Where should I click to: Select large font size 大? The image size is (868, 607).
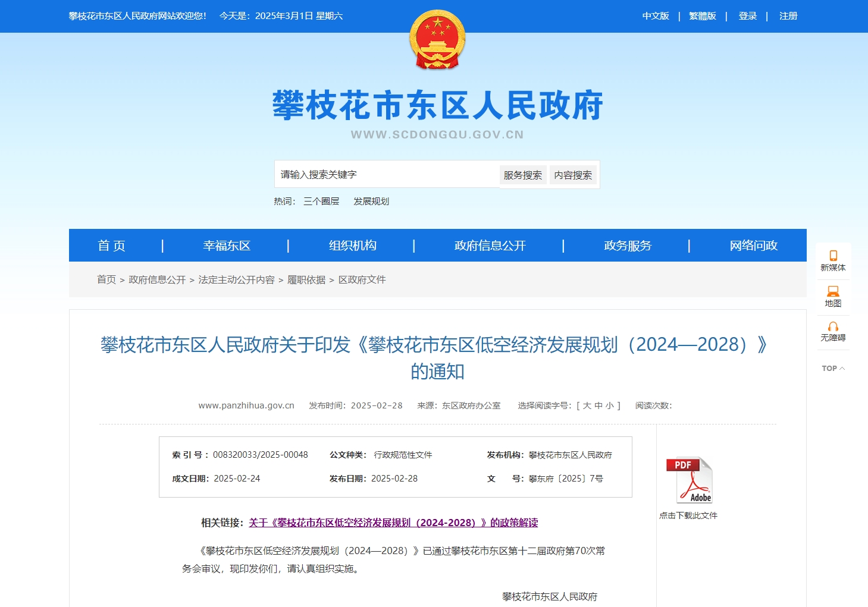pyautogui.click(x=587, y=405)
